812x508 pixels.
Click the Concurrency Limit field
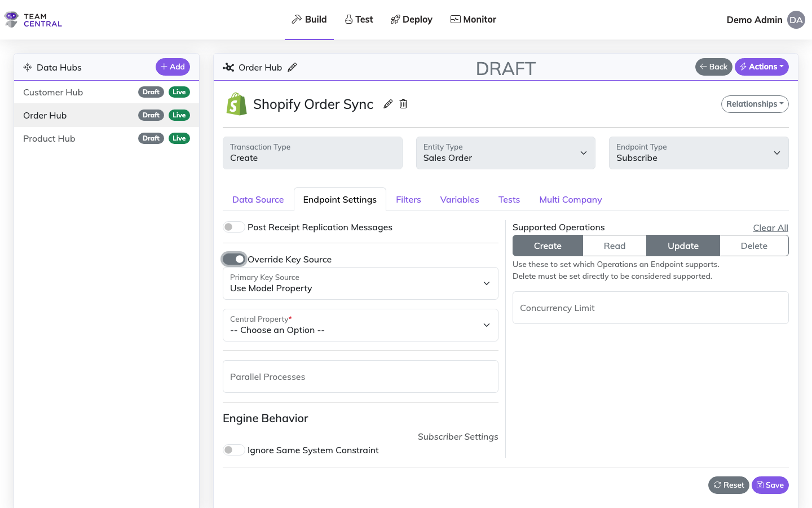pos(650,308)
